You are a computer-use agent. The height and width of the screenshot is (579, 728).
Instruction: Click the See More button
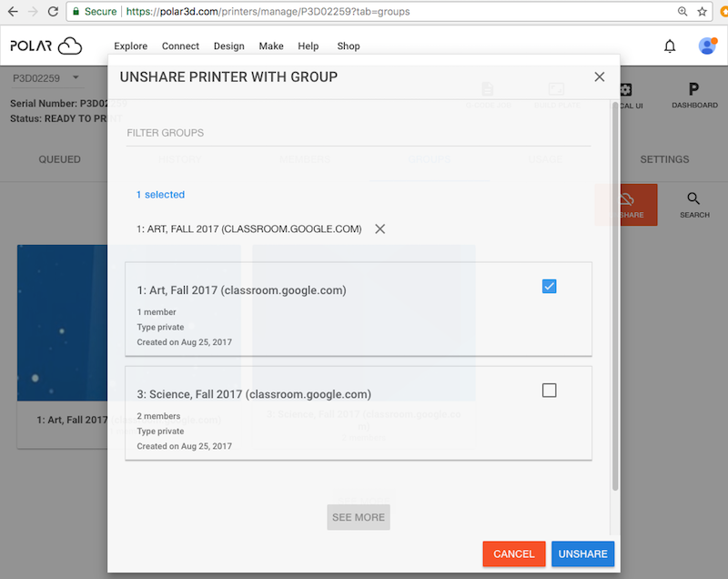click(359, 517)
